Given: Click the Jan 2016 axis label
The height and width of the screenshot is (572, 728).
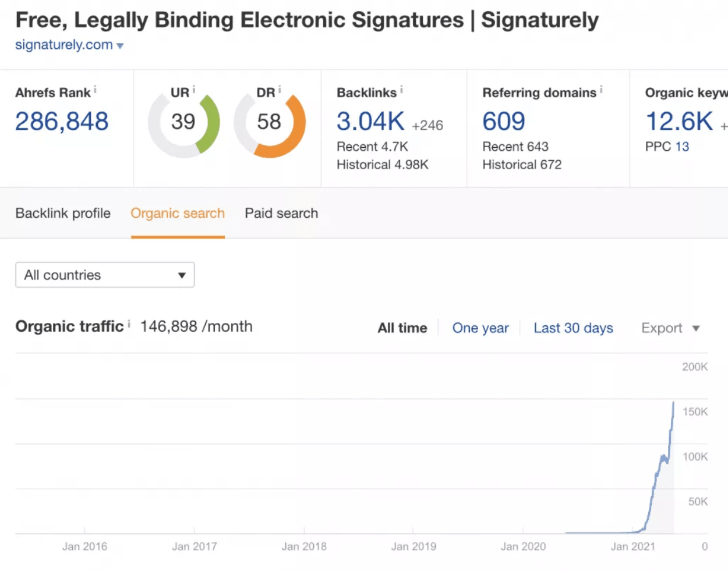Looking at the screenshot, I should (x=84, y=546).
